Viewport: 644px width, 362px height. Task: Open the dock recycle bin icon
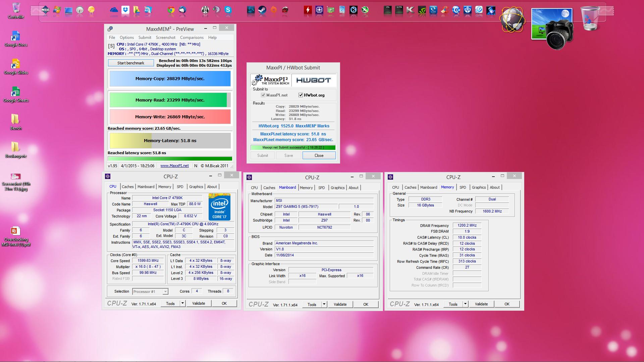tap(590, 18)
